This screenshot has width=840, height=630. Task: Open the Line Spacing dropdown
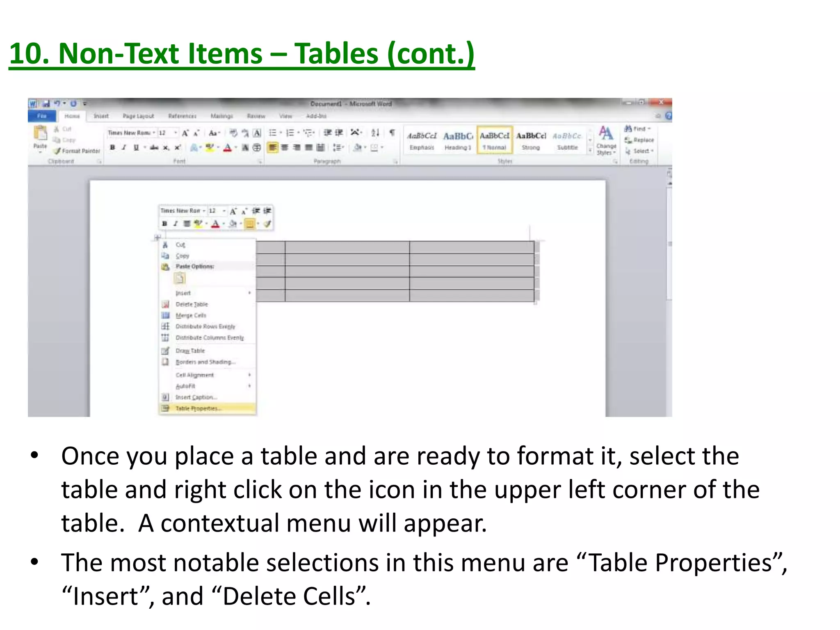338,148
